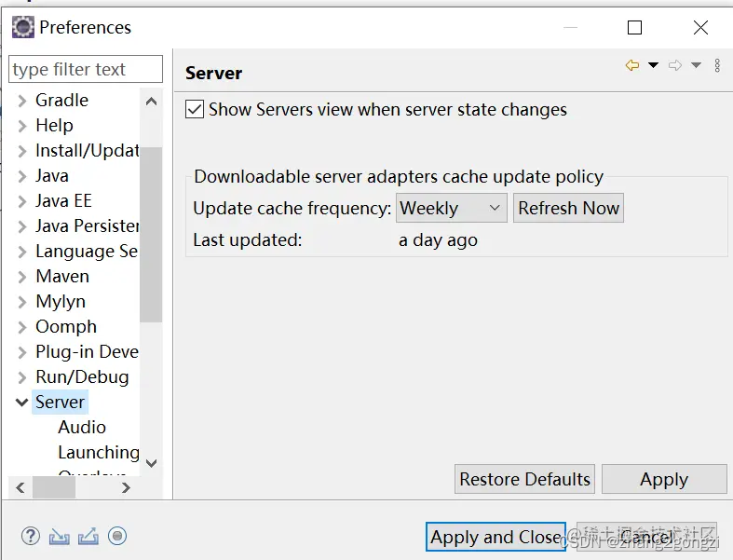This screenshot has width=733, height=560.
Task: Focus the type filter text field
Action: click(86, 69)
